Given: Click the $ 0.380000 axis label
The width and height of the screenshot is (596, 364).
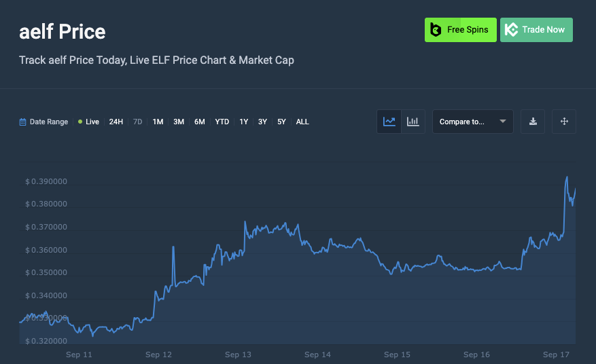Looking at the screenshot, I should pyautogui.click(x=46, y=204).
